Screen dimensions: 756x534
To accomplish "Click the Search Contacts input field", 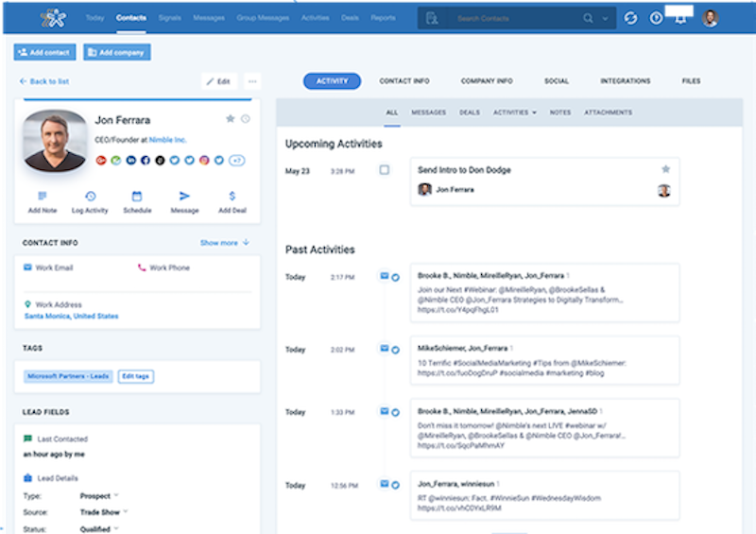I will (x=516, y=18).
